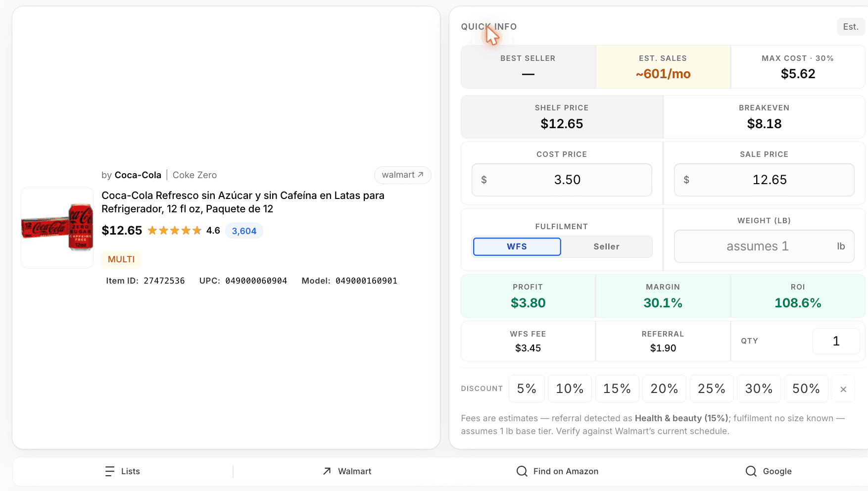Click the Breakeven $8.18 value
The width and height of the screenshot is (868, 491).
764,124
